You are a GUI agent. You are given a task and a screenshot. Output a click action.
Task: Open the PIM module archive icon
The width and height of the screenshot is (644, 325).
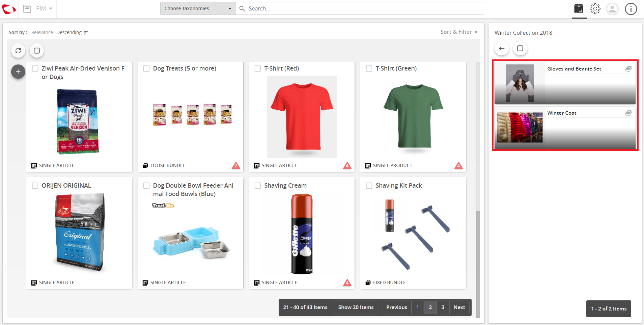pos(27,8)
